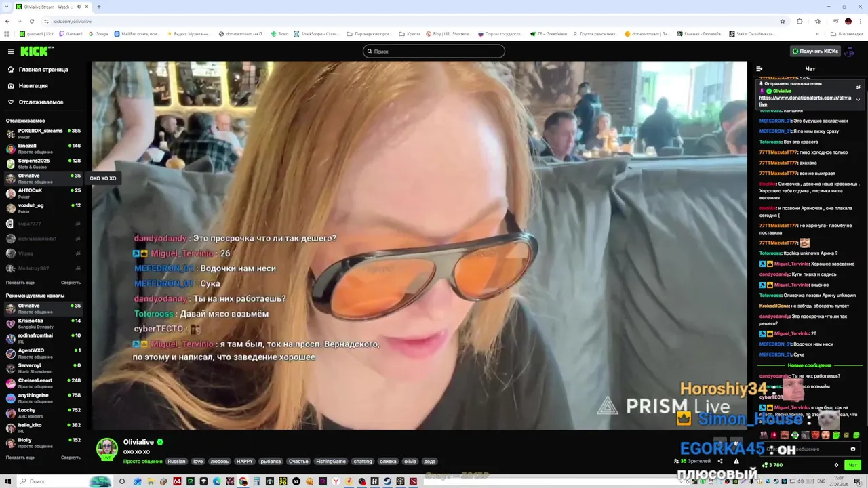Open iHolly recommended channel
The image size is (868, 488).
(x=43, y=443)
